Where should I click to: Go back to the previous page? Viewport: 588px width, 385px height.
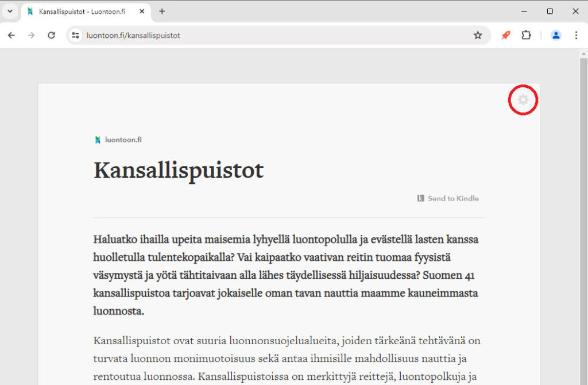click(x=11, y=36)
